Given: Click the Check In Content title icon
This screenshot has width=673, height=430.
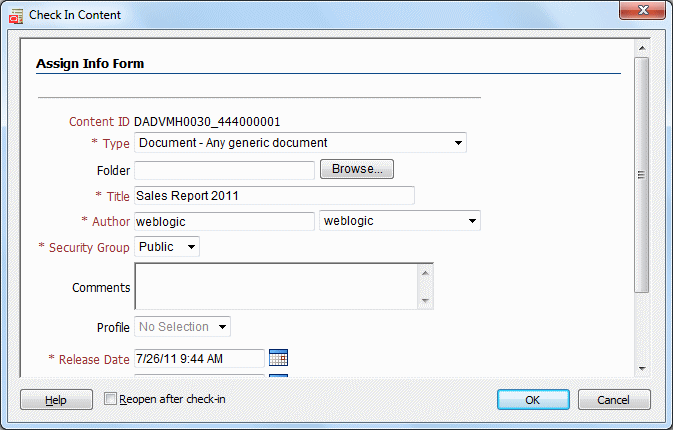Looking at the screenshot, I should (16, 15).
